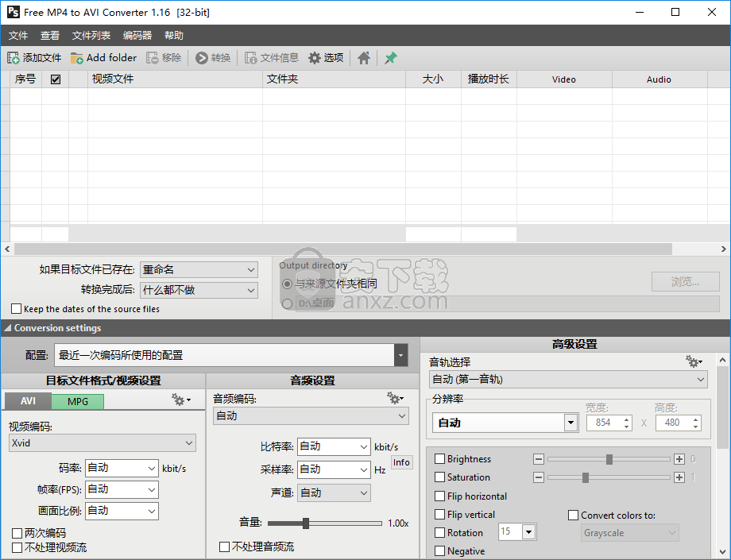Image resolution: width=731 pixels, height=560 pixels.
Task: Open the 帮助 menu
Action: 174,36
